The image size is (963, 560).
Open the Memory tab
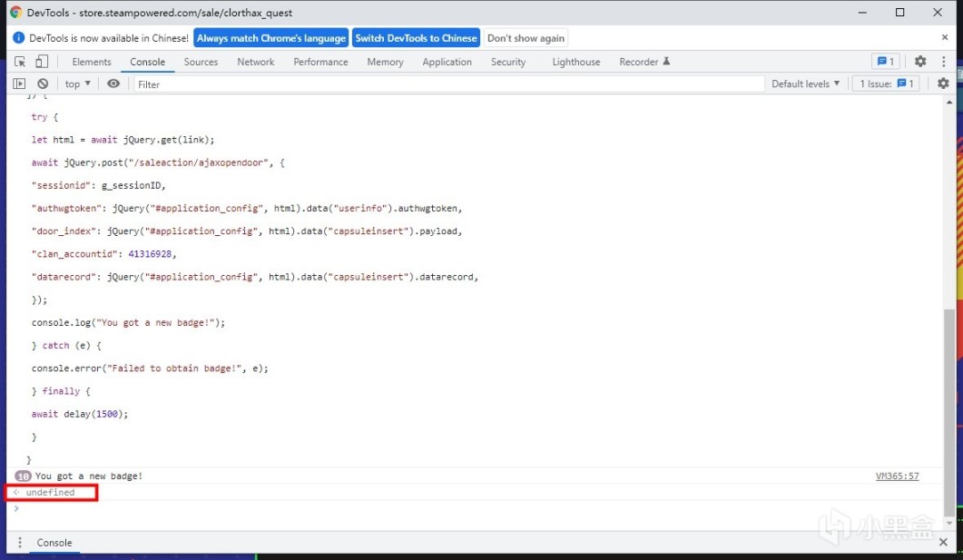[x=385, y=62]
